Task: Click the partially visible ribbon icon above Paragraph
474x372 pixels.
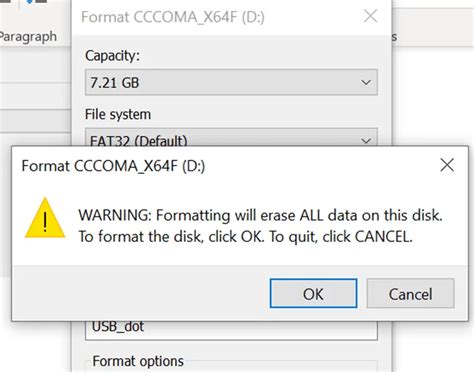Action: (x=36, y=2)
